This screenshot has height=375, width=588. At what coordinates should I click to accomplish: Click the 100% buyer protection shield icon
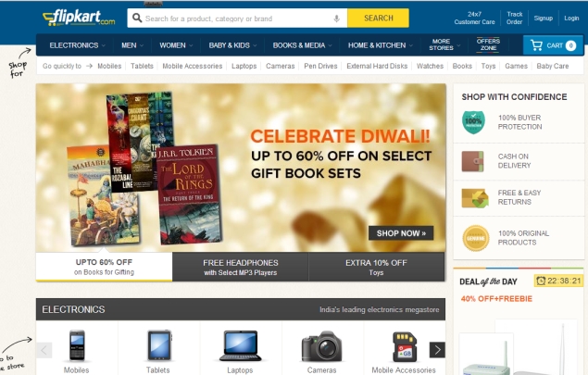473,122
